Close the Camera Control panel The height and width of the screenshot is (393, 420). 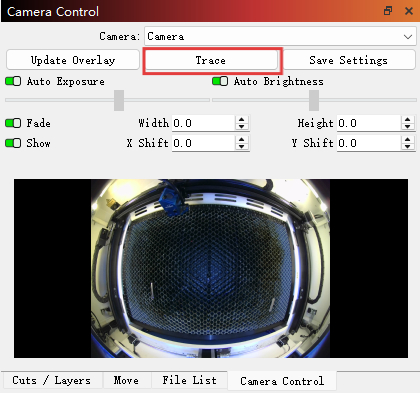[409, 11]
